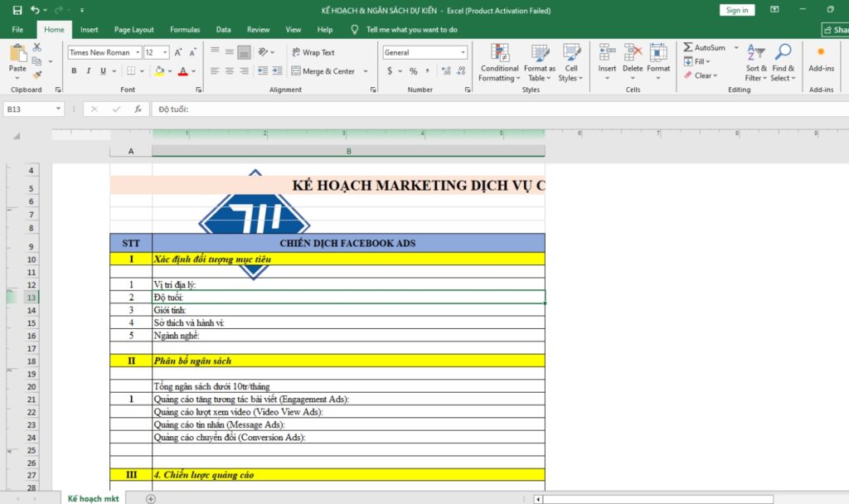Image resolution: width=849 pixels, height=504 pixels.
Task: Click the Sign in button
Action: 736,10
